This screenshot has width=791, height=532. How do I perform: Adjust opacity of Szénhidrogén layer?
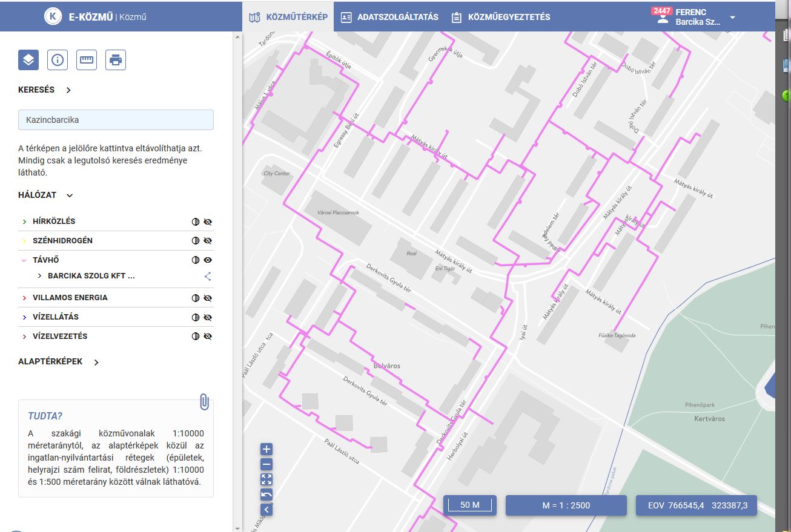[x=195, y=241]
